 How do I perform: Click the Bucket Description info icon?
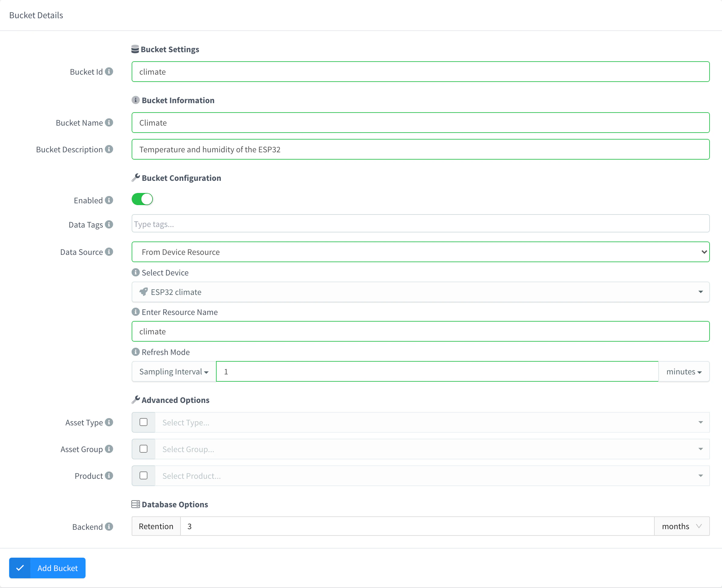click(x=109, y=149)
